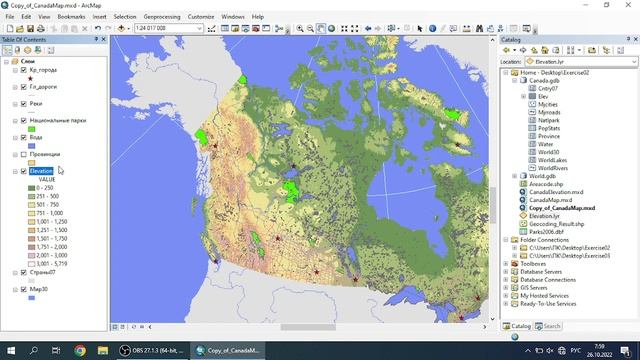
Task: Click the Windows Start button
Action: (11, 350)
